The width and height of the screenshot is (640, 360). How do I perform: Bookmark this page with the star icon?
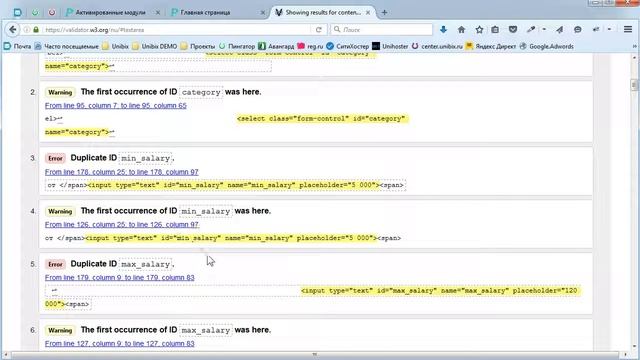tap(479, 29)
